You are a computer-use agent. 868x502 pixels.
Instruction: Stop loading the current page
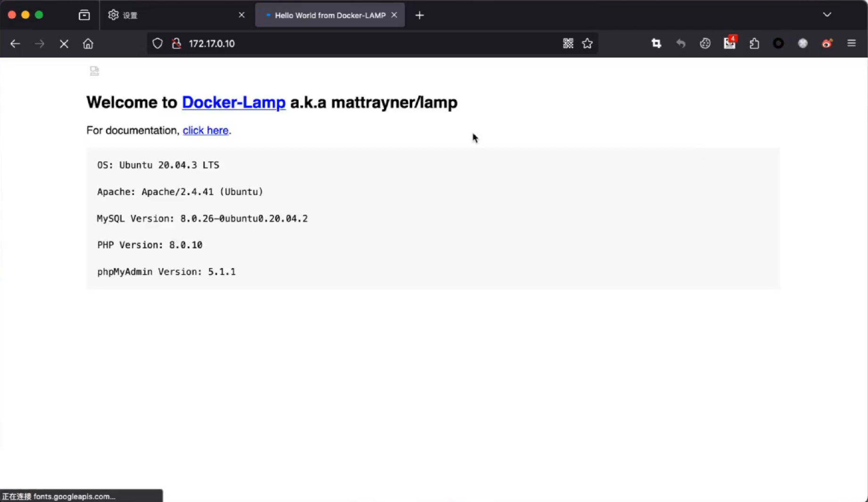[x=64, y=44]
